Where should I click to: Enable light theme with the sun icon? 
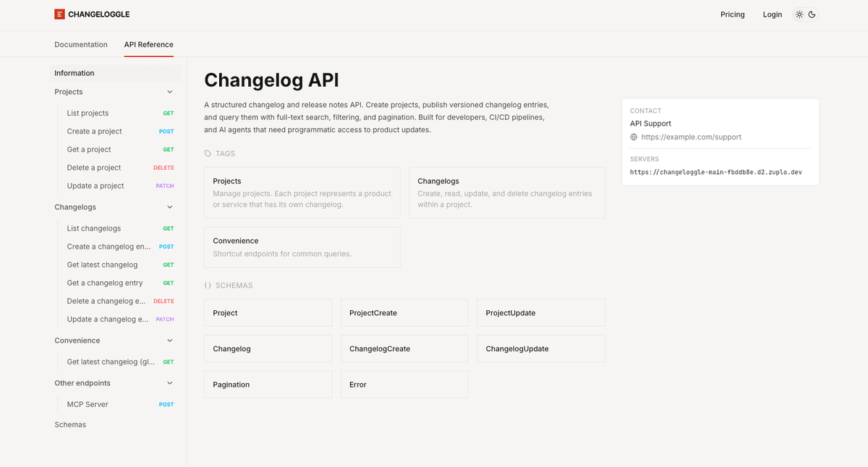(x=799, y=14)
